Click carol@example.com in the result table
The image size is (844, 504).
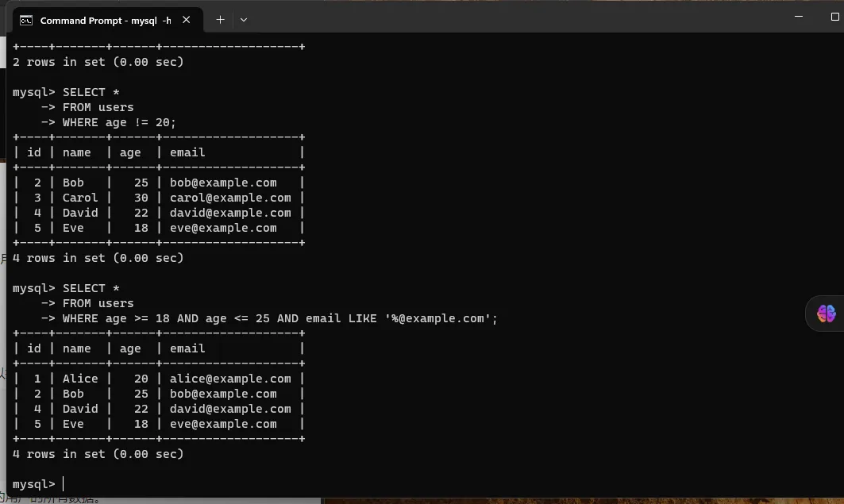[x=230, y=198]
